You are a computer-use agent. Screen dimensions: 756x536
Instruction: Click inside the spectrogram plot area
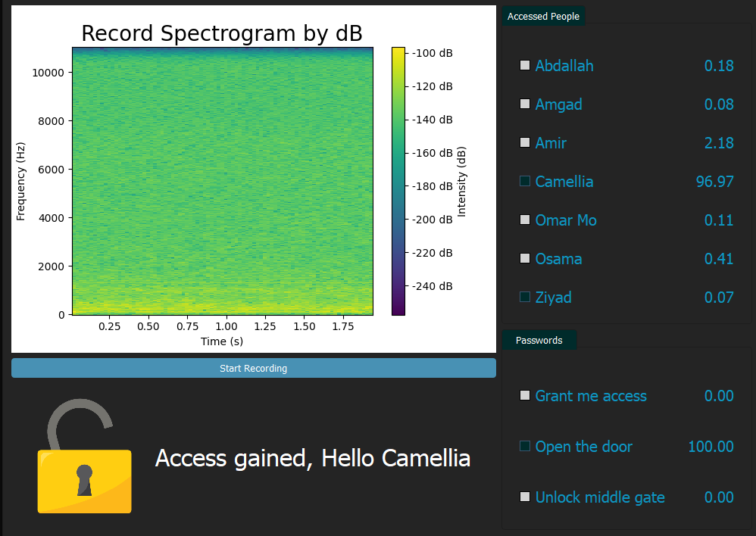[x=223, y=180]
